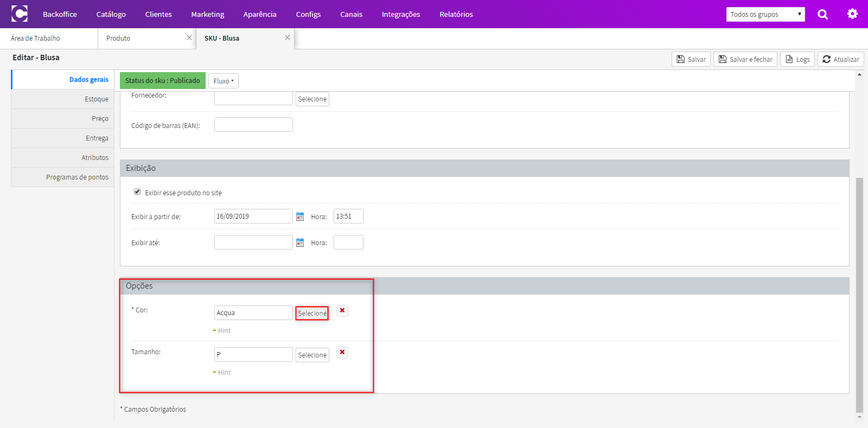Image resolution: width=868 pixels, height=428 pixels.
Task: Open the Canais menu
Action: click(x=351, y=14)
